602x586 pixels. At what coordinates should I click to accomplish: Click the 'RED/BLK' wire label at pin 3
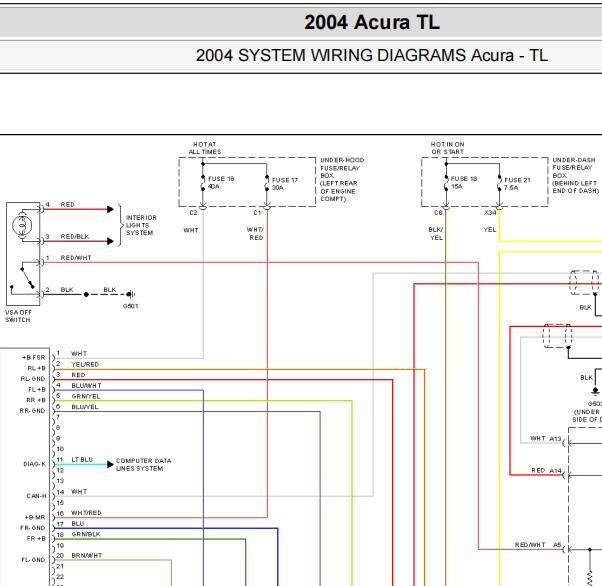click(x=75, y=237)
